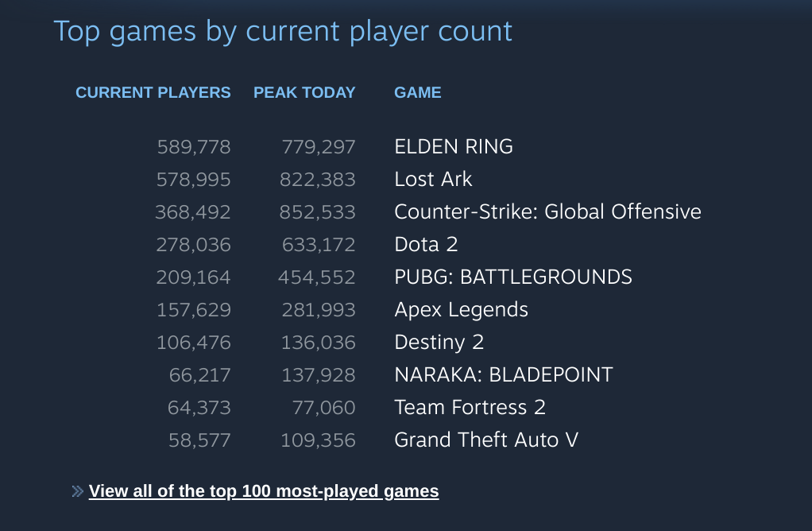Open the Grand Theft Auto V page

(x=486, y=439)
